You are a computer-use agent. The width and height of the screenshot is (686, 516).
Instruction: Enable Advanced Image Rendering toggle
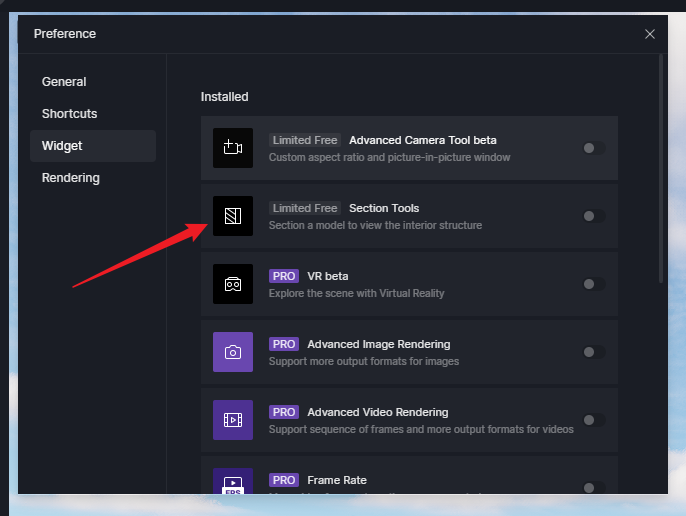click(x=593, y=352)
